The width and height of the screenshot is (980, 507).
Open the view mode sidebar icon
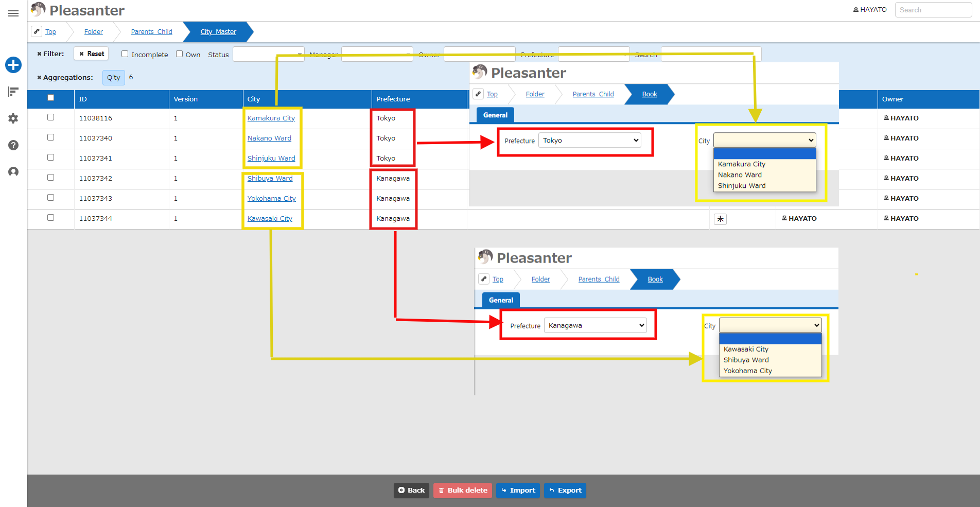(13, 92)
